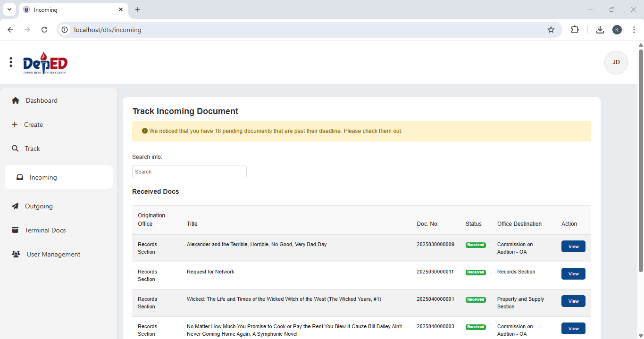This screenshot has height=339, width=644.
Task: Open the Outgoing menu item
Action: pyautogui.click(x=59, y=206)
